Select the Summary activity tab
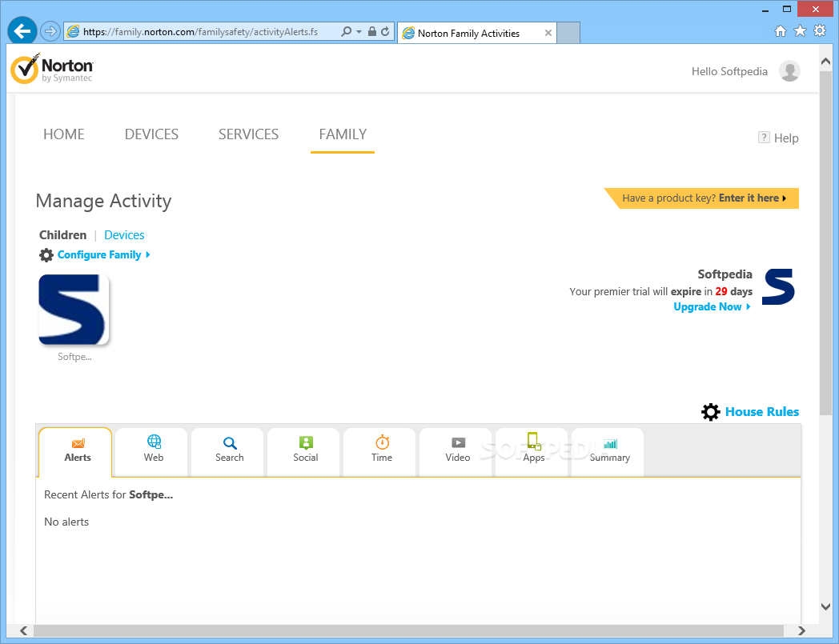The height and width of the screenshot is (644, 839). (608, 452)
